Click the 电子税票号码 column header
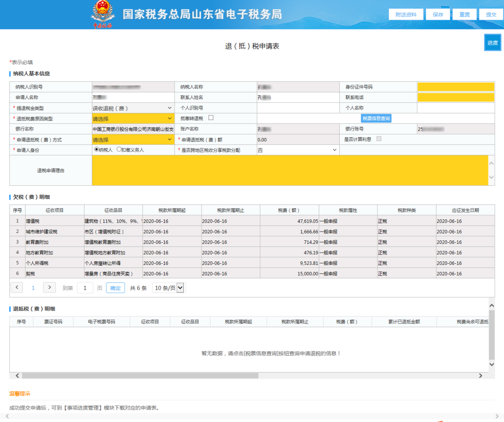This screenshot has width=504, height=422. (102, 322)
